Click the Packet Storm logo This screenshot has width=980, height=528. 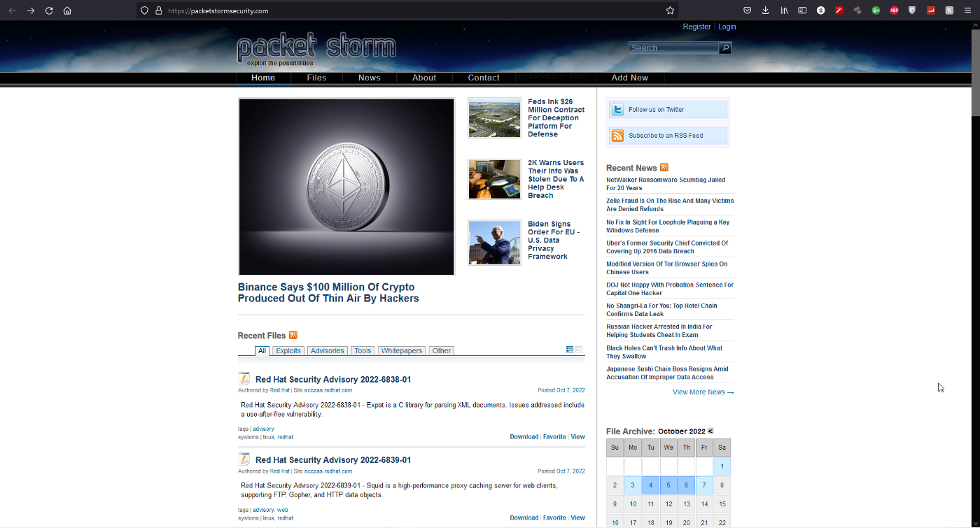point(316,49)
